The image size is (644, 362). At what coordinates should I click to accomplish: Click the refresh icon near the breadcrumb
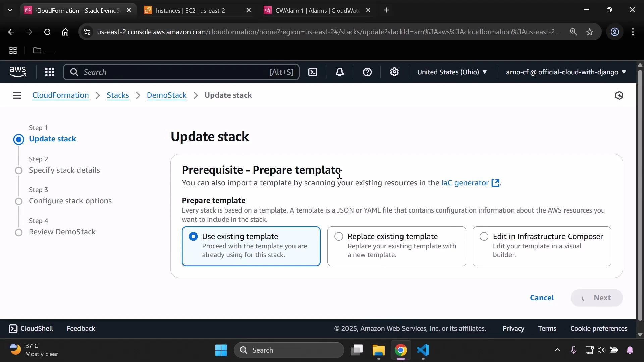(619, 95)
